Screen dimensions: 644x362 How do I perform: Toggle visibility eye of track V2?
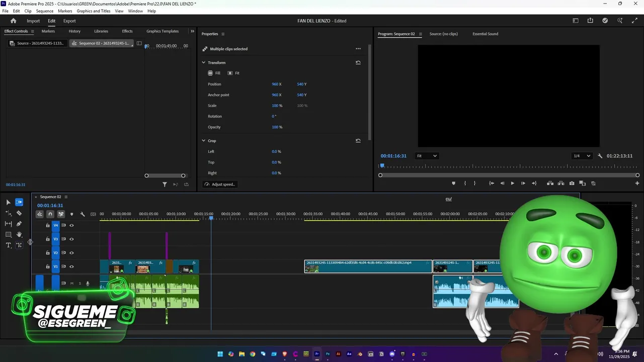pyautogui.click(x=71, y=253)
